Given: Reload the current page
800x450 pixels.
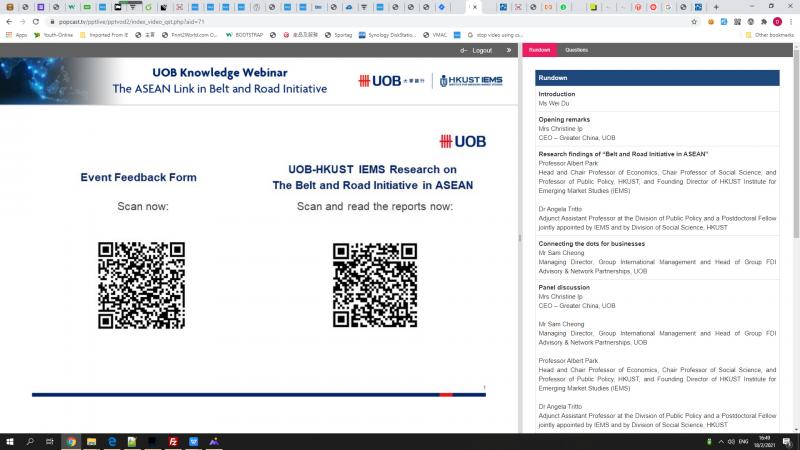Looking at the screenshot, I should point(36,22).
